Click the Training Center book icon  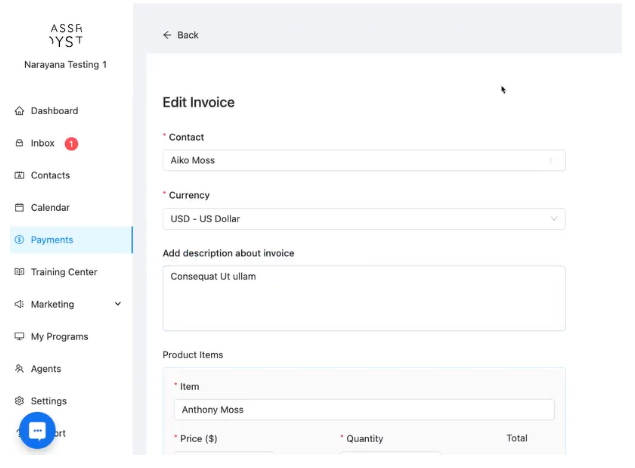click(19, 272)
